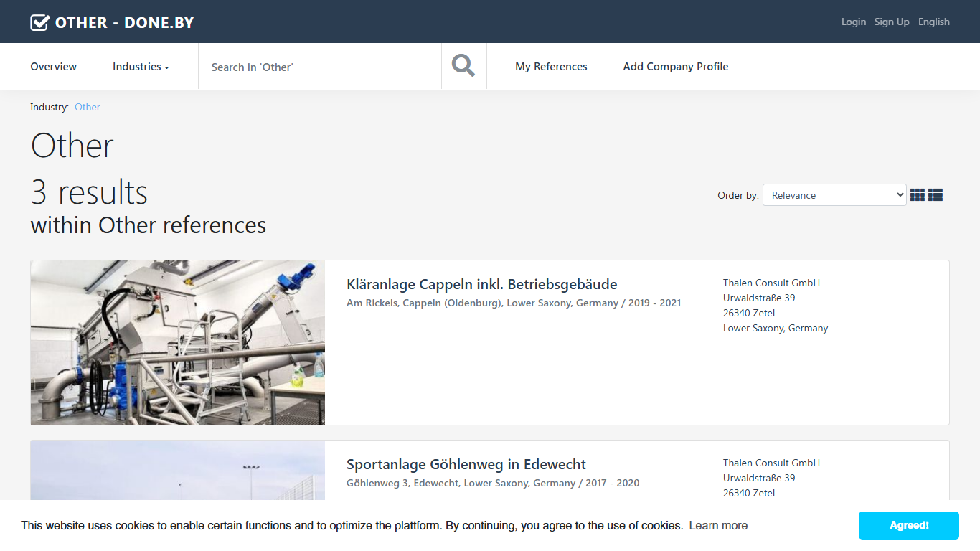Go to the Overview menu item
The image size is (980, 551).
coord(54,67)
